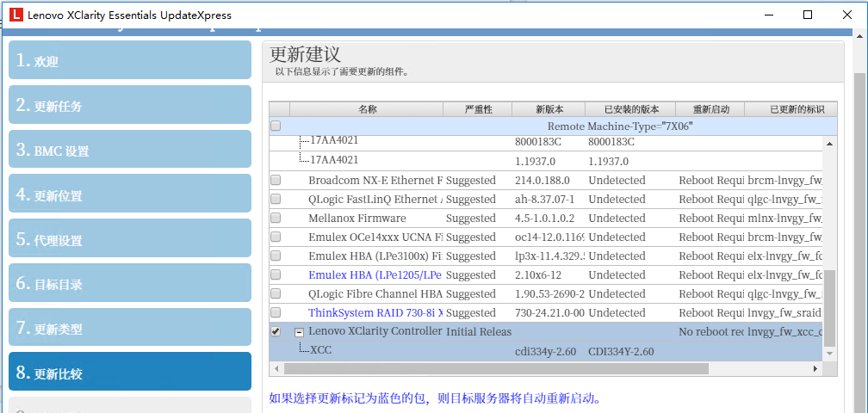Screen dimensions: 868x413
Task: Open step 3. BMC 设置
Action: tap(129, 149)
